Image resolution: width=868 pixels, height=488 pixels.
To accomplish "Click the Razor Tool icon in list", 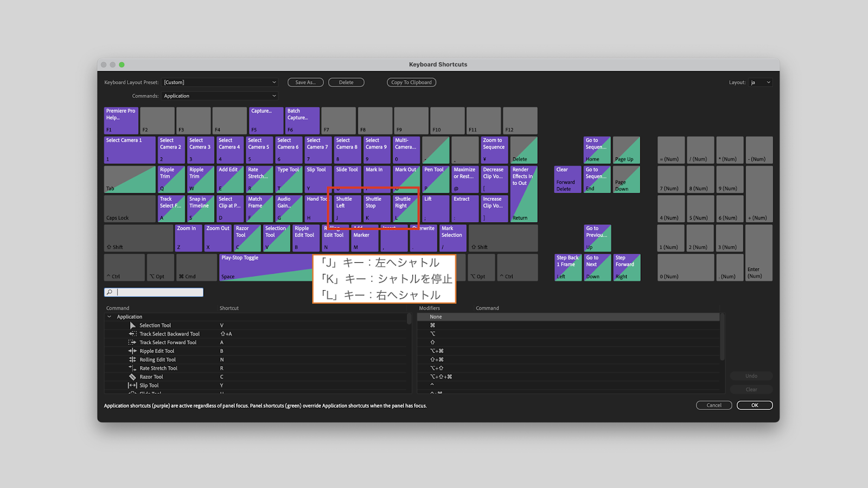I will pos(132,377).
